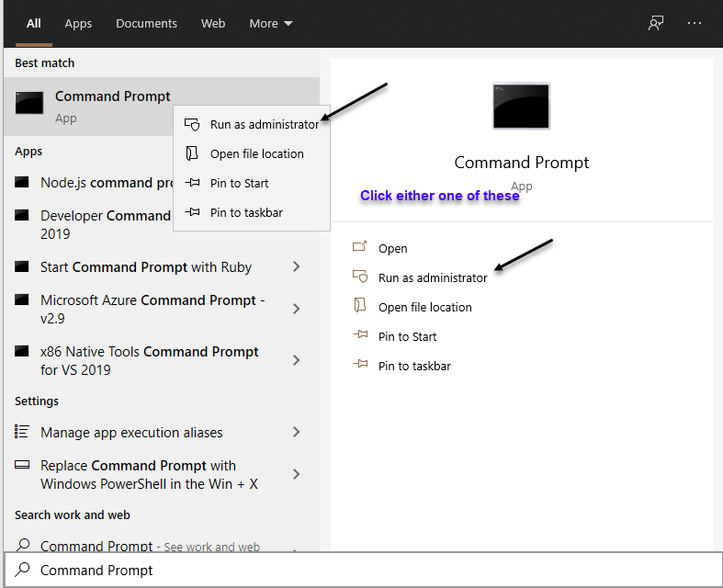723x588 pixels.
Task: Expand x86 Native Tools Command Prompt chevron
Action: (297, 360)
